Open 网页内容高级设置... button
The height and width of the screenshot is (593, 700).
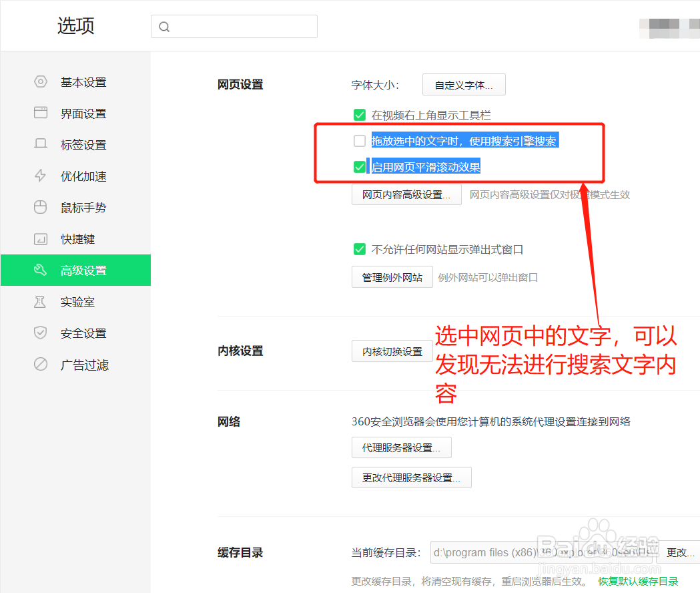(x=406, y=194)
